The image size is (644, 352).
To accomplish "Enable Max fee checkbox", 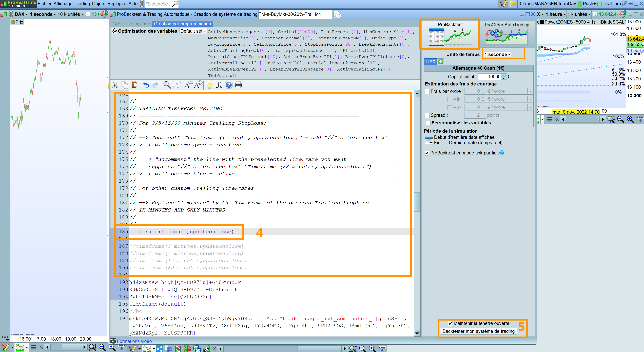I will tap(450, 107).
